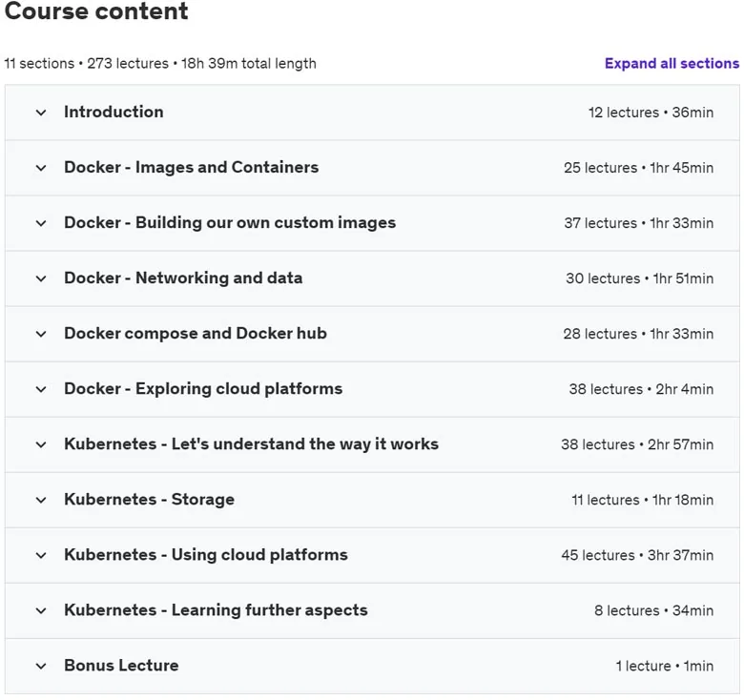744x700 pixels.
Task: Click '25 lectures • 1hr 45min' text
Action: pyautogui.click(x=639, y=168)
